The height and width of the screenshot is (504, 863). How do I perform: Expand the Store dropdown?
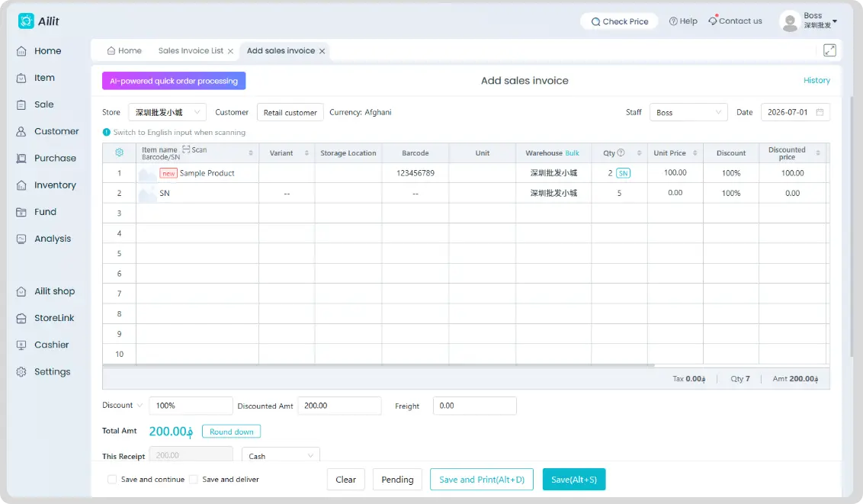(167, 112)
